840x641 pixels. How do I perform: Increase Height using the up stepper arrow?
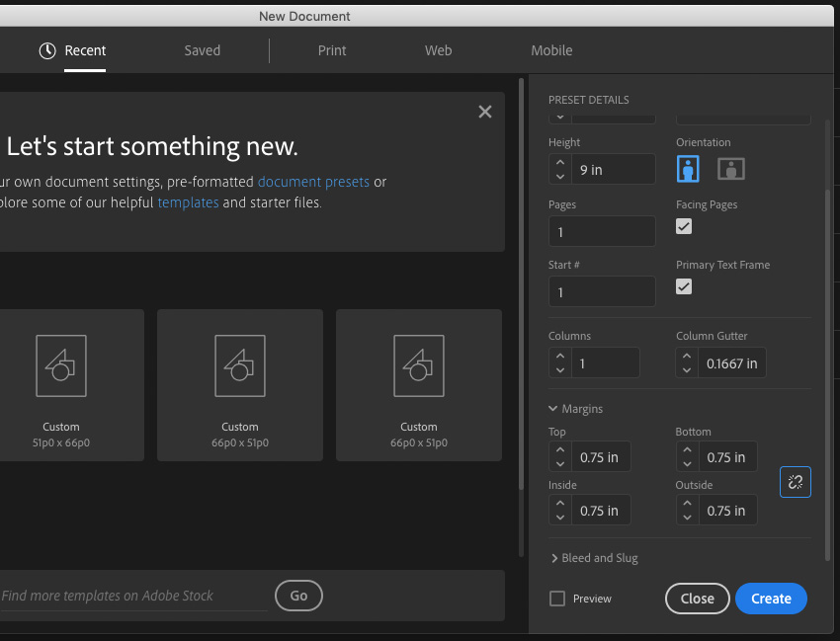pos(560,163)
